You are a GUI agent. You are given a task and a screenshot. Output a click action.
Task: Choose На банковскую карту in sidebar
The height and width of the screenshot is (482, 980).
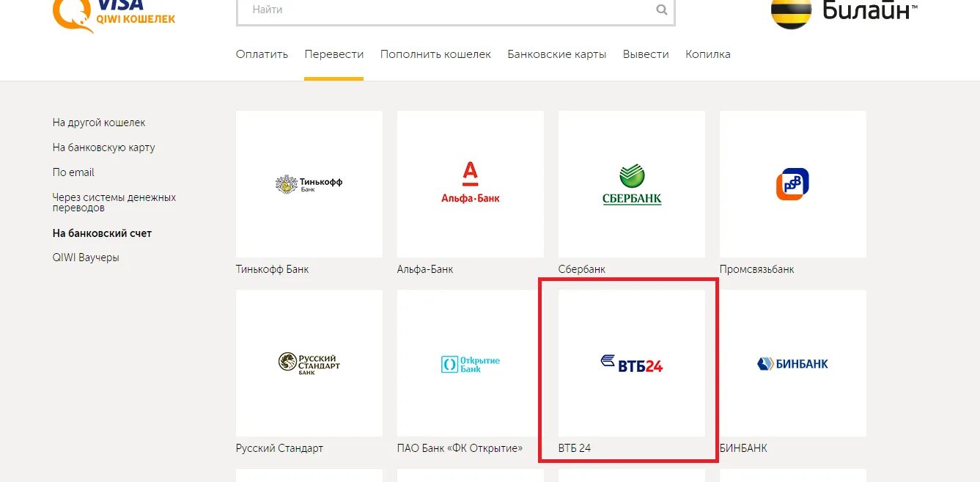point(104,147)
